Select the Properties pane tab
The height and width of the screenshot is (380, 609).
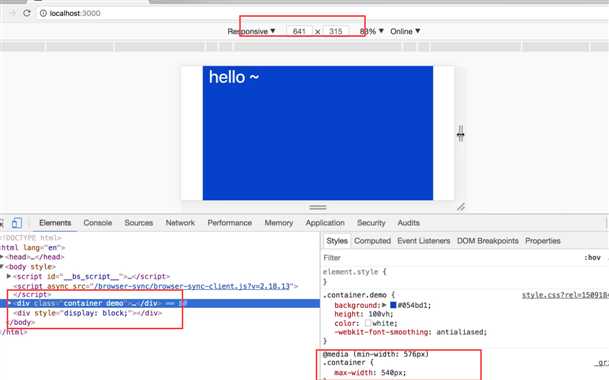pyautogui.click(x=543, y=241)
